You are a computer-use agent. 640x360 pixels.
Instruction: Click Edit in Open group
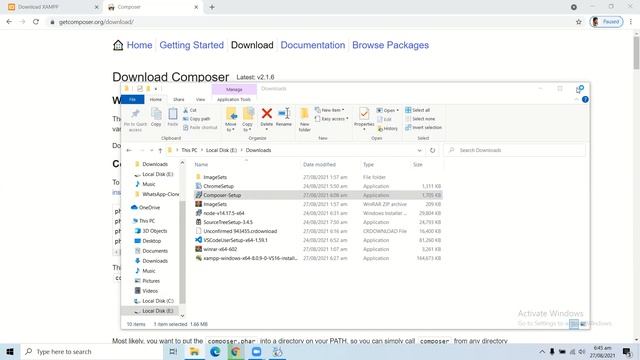[384, 119]
